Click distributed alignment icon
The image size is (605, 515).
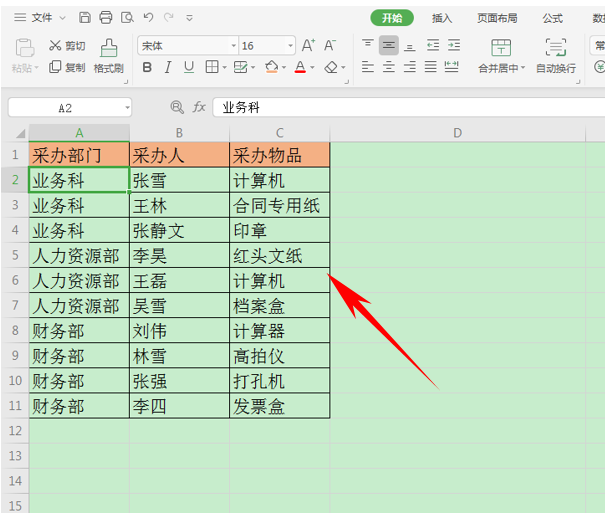451,67
